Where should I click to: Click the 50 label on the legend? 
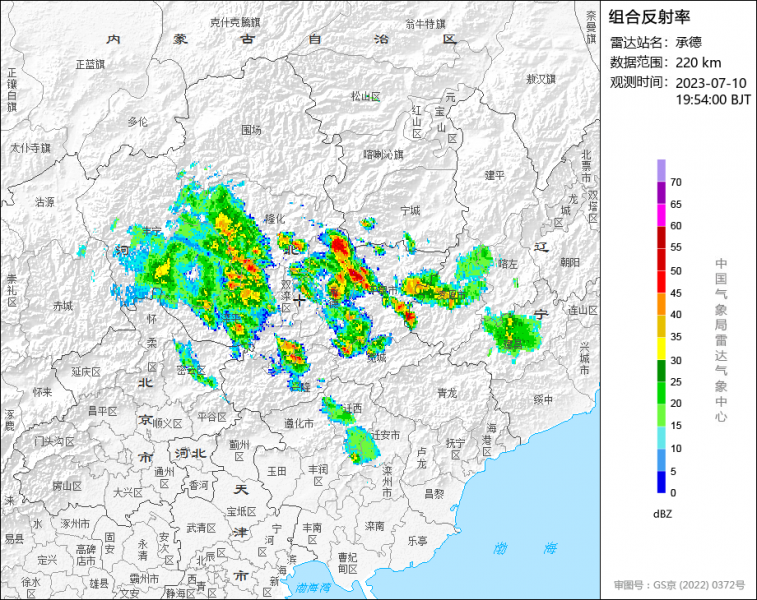[676, 271]
